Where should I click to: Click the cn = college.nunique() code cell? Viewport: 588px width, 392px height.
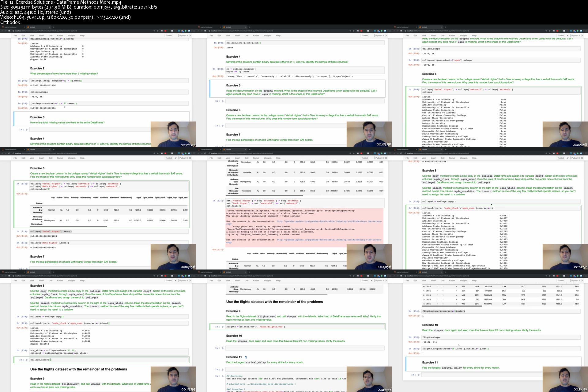pyautogui.click(x=305, y=70)
